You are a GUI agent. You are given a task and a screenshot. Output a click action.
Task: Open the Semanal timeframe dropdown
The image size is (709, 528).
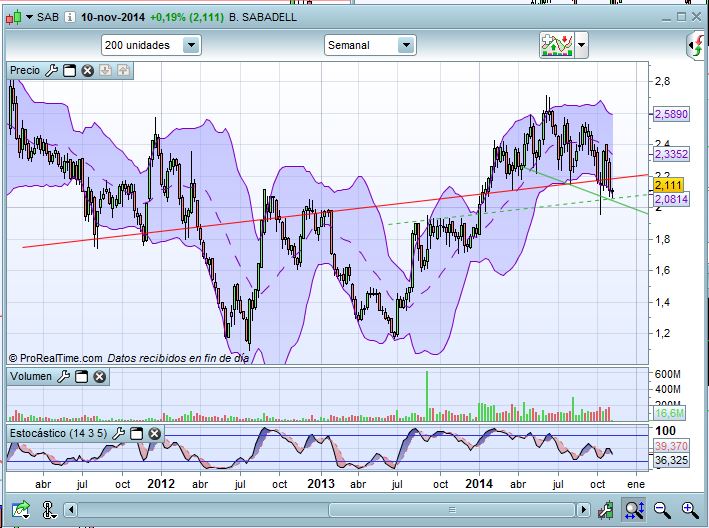(406, 45)
